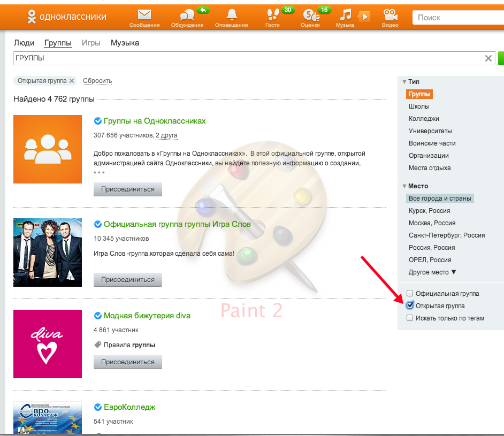
Task: Join Официальная группа группы Игра Слов
Action: coord(128,280)
